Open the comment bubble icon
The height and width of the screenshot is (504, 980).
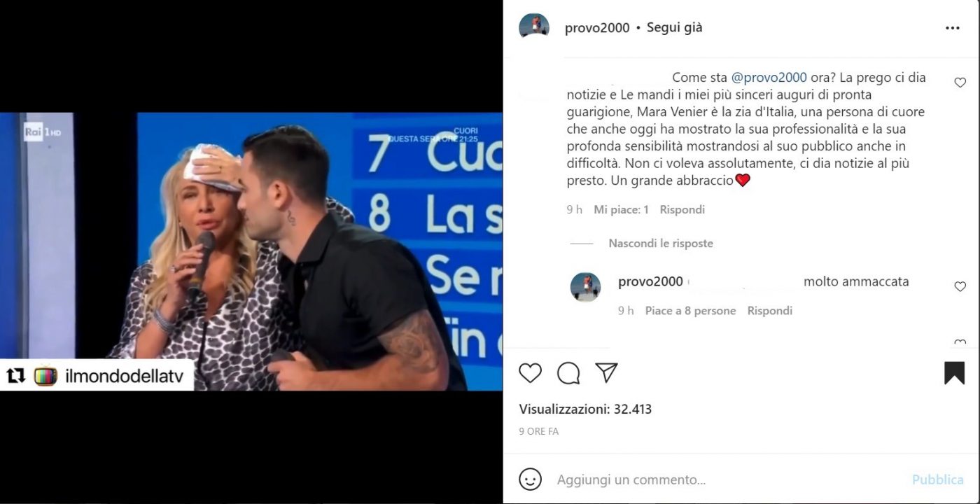[x=568, y=373]
